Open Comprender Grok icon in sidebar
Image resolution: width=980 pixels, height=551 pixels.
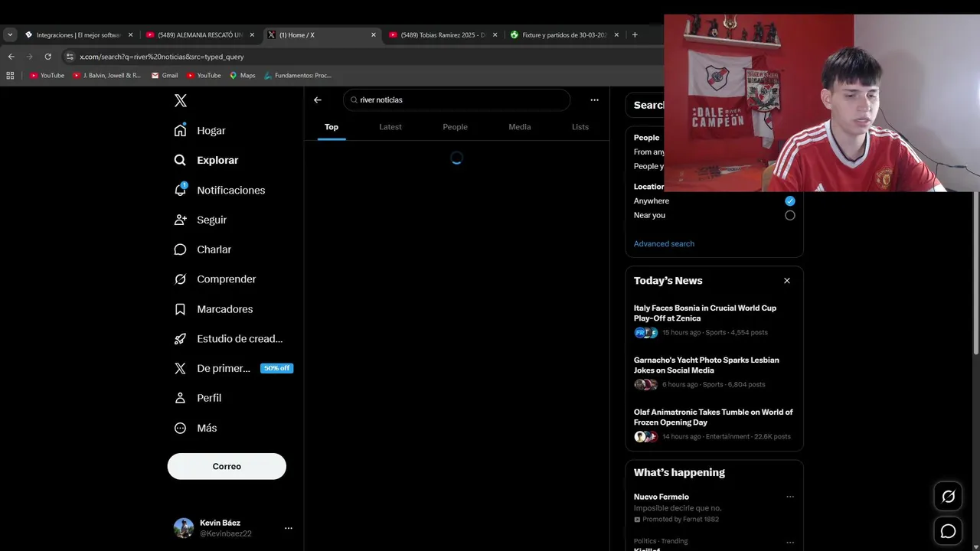pos(180,279)
